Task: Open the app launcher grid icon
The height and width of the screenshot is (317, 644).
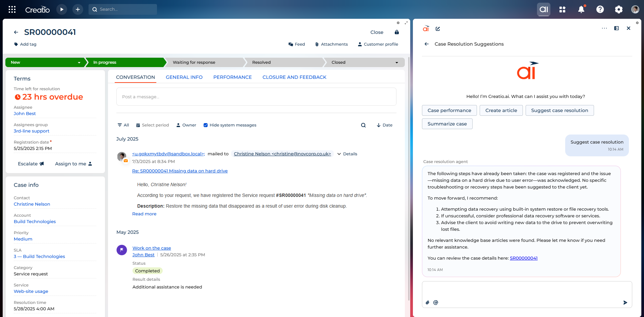Action: pos(12,9)
